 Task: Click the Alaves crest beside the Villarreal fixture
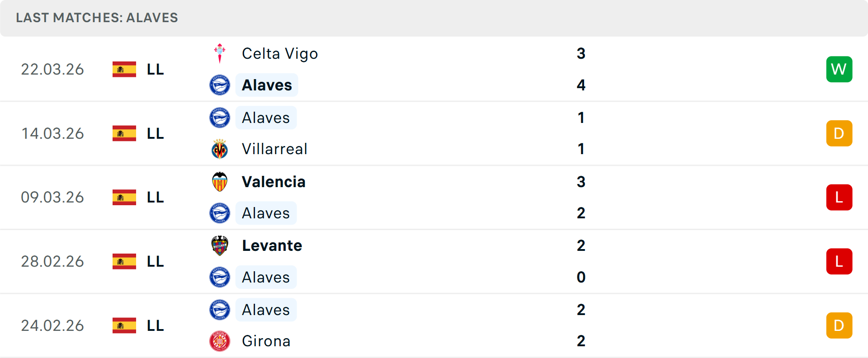pyautogui.click(x=220, y=118)
